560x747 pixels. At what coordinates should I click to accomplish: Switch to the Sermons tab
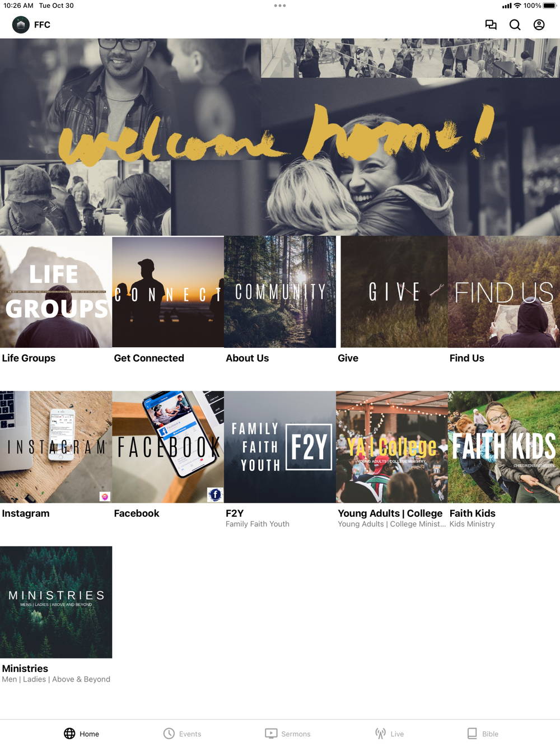tap(288, 734)
